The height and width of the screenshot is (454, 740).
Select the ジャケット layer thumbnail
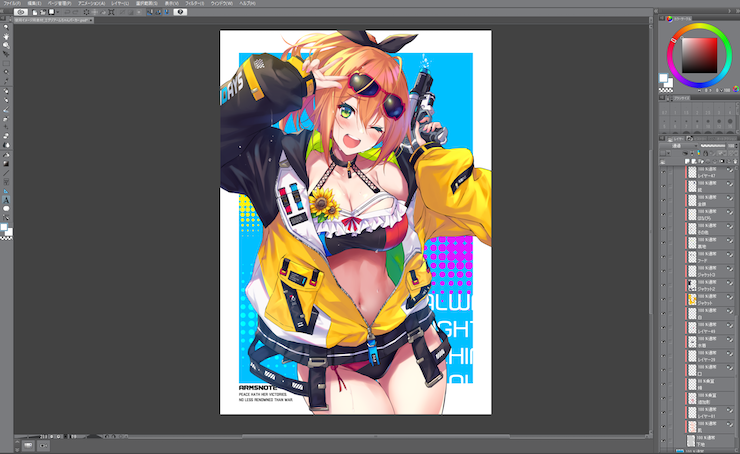point(692,300)
